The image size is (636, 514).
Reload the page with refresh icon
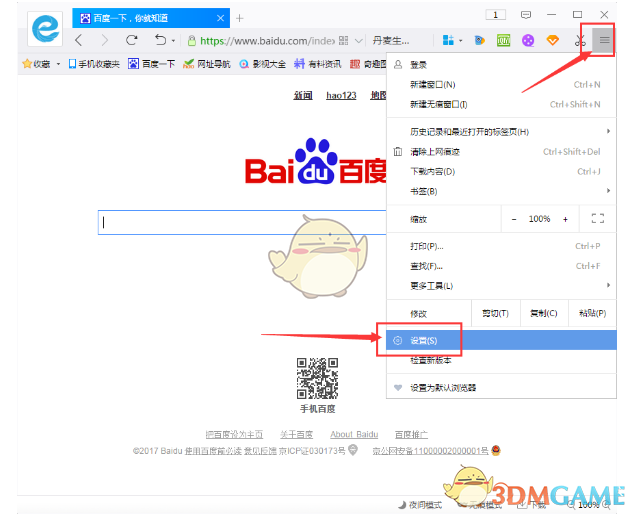tap(131, 40)
